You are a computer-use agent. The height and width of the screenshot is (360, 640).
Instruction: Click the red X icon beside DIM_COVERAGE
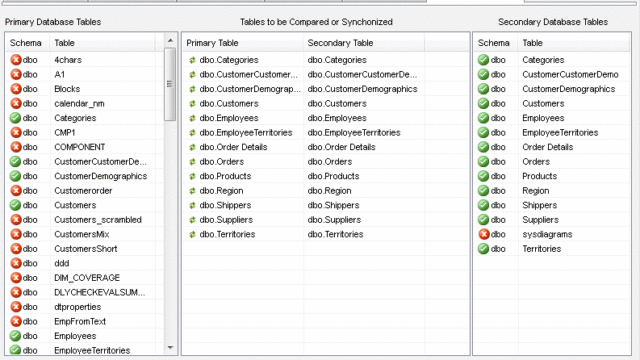[16, 278]
